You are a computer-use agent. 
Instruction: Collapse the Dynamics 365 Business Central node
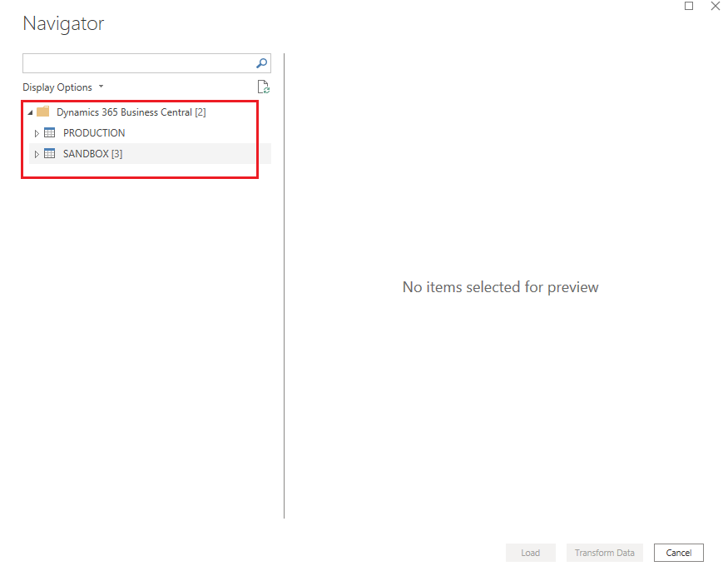click(x=30, y=112)
